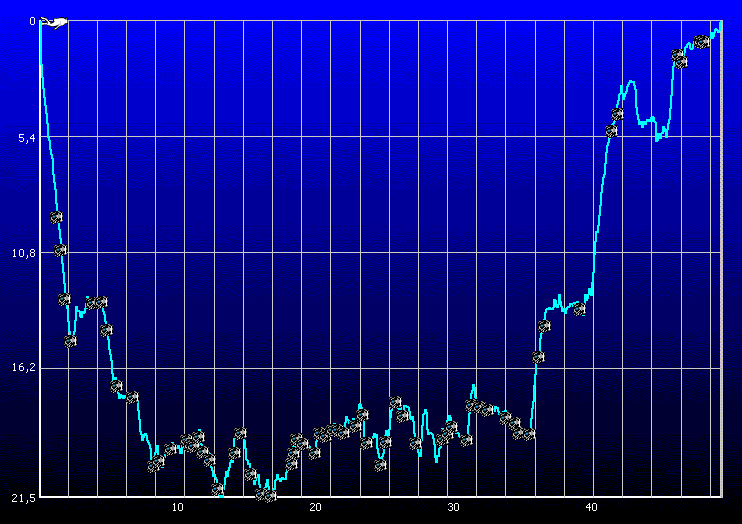The width and height of the screenshot is (742, 524).
Task: Select the camera marker at 21 m near minute 13
Action: pos(217,488)
